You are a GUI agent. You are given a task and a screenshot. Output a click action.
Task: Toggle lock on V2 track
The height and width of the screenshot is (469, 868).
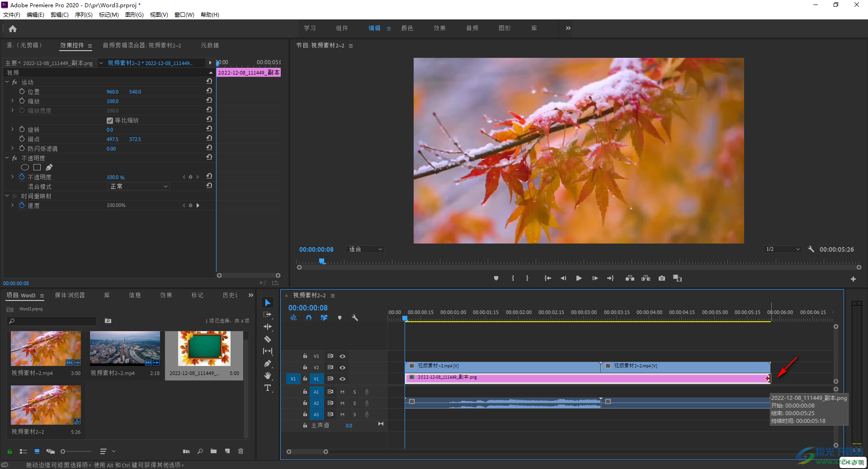click(305, 367)
